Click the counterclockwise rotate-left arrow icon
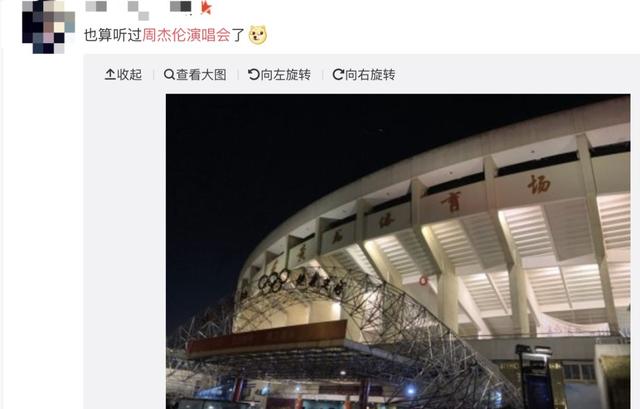This screenshot has width=640, height=409. (x=253, y=74)
